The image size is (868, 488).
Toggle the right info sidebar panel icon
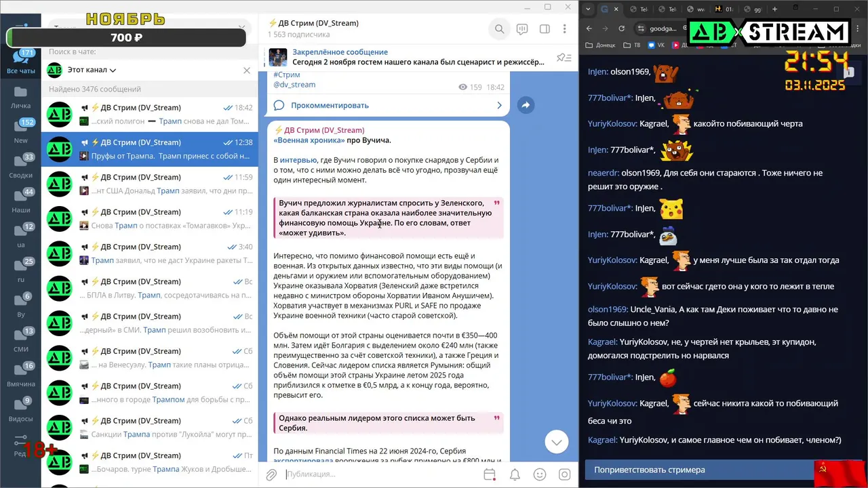point(544,29)
